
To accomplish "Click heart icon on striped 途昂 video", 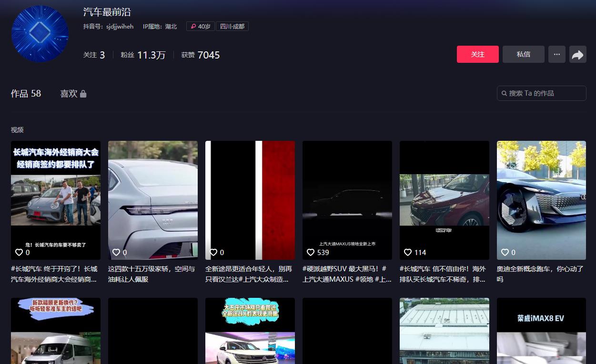I will (213, 252).
